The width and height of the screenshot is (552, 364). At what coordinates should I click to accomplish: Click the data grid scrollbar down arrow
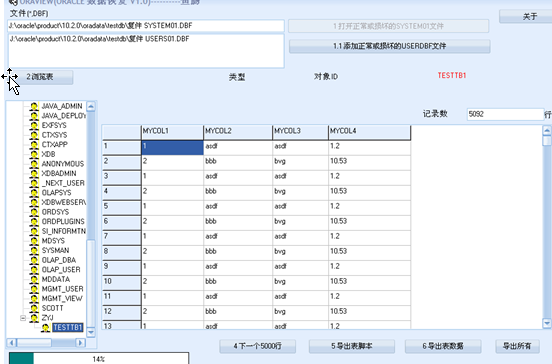(x=547, y=323)
